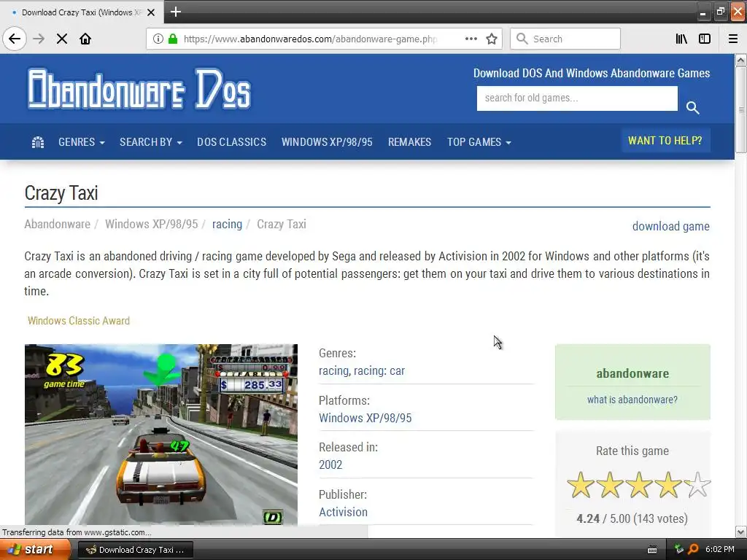Open the Windows start button
747x560 pixels.
(x=36, y=549)
